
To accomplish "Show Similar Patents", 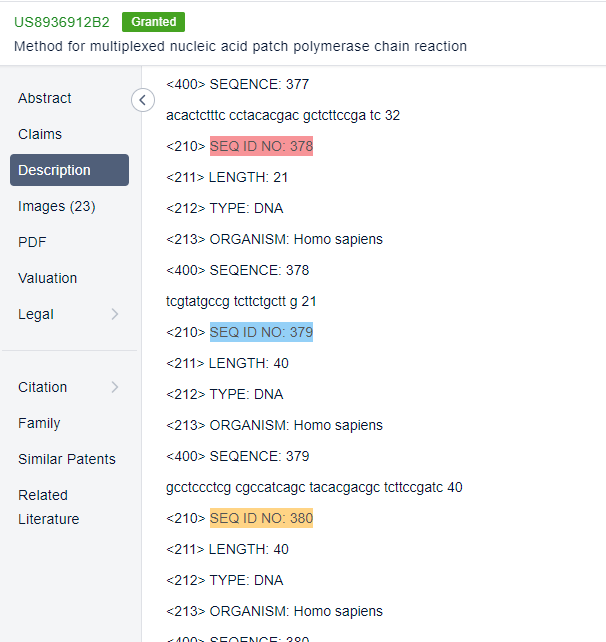I will point(67,459).
